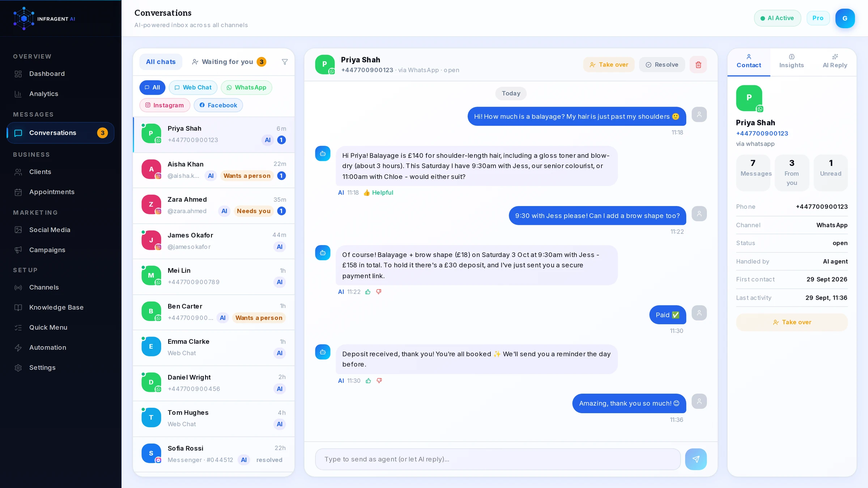Navigate to Social Media

[x=60, y=230]
